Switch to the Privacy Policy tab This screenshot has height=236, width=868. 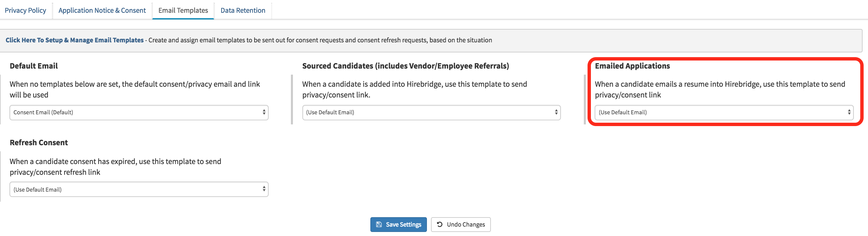pyautogui.click(x=25, y=10)
